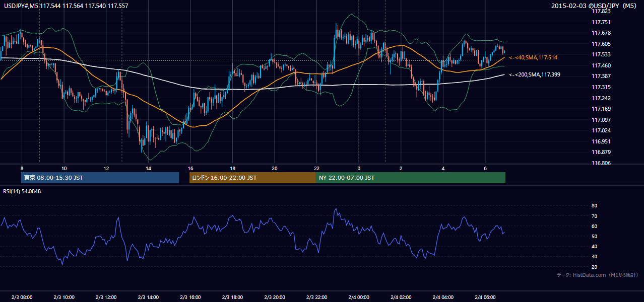Click price axis value 117.678
This screenshot has height=302, width=644.
coord(601,33)
